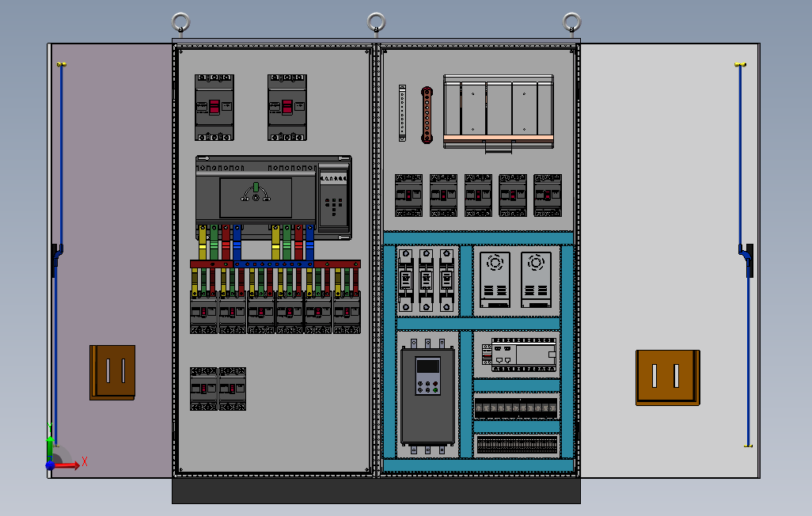Select leftmost breaker in six-breaker row under busbar
The width and height of the screenshot is (812, 516).
203,313
